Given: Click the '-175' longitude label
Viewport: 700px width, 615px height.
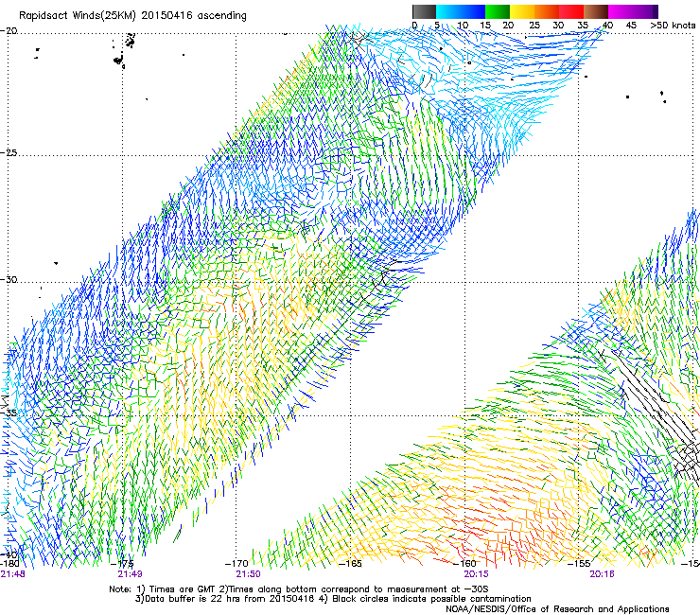Looking at the screenshot, I should pyautogui.click(x=122, y=564).
